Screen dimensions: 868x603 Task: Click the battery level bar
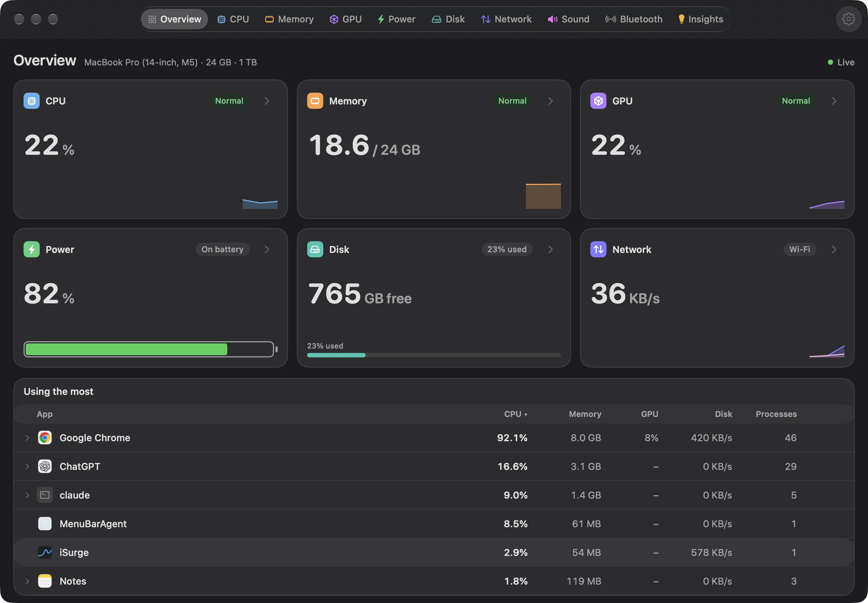[150, 350]
